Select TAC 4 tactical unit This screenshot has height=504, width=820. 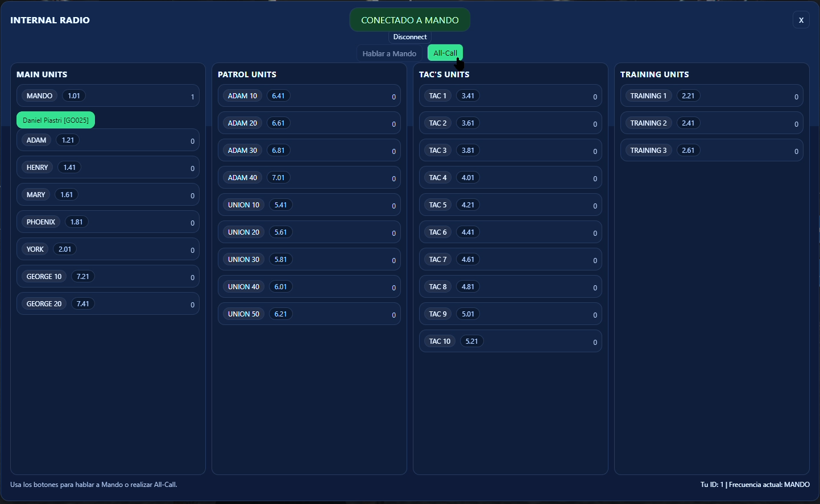[511, 178]
